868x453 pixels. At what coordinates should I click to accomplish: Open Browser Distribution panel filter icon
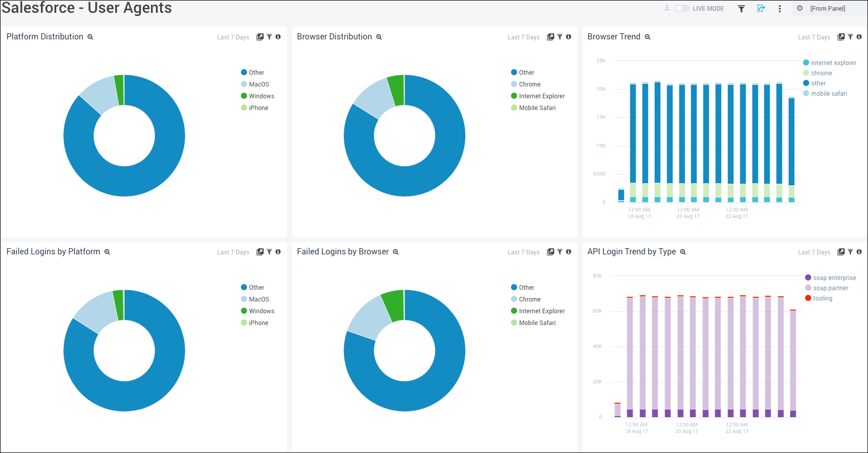click(x=560, y=37)
